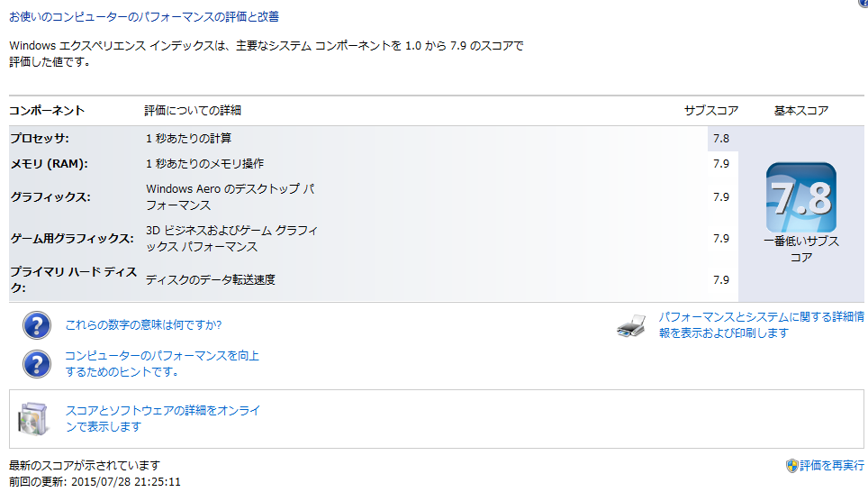Screen dimensions: 868x492
Task: Select the グラフィックス component row label
Action: (x=50, y=197)
